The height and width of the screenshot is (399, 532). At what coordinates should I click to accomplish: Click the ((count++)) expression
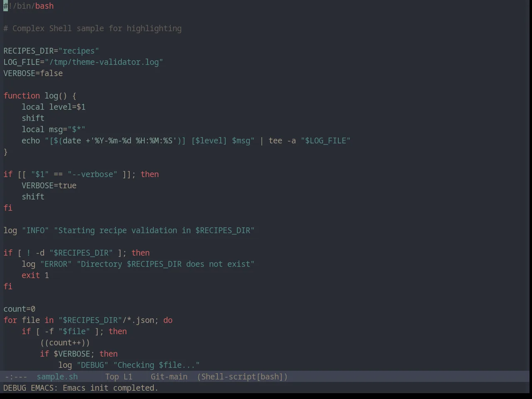point(65,342)
